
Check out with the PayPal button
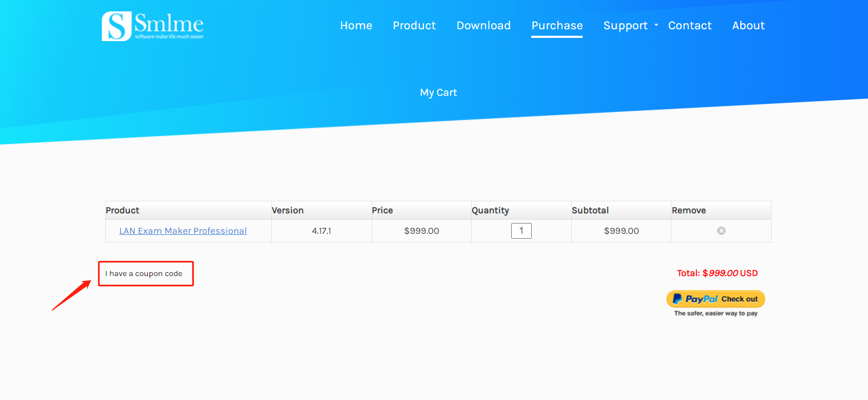[x=716, y=299]
